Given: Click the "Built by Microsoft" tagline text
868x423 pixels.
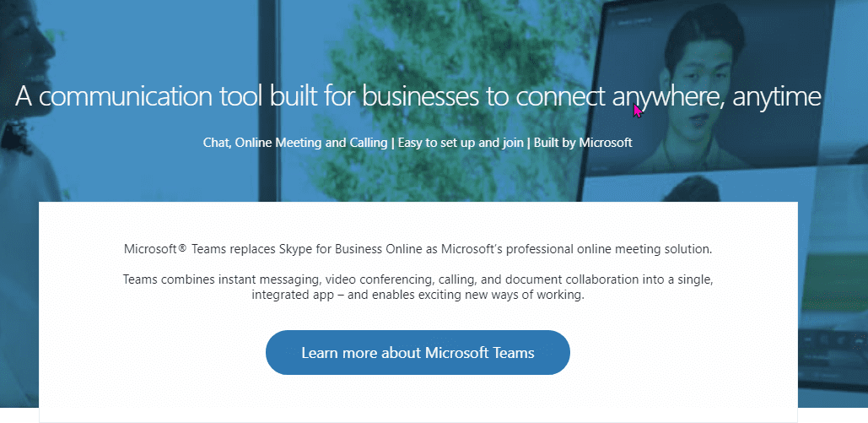Looking at the screenshot, I should 582,143.
